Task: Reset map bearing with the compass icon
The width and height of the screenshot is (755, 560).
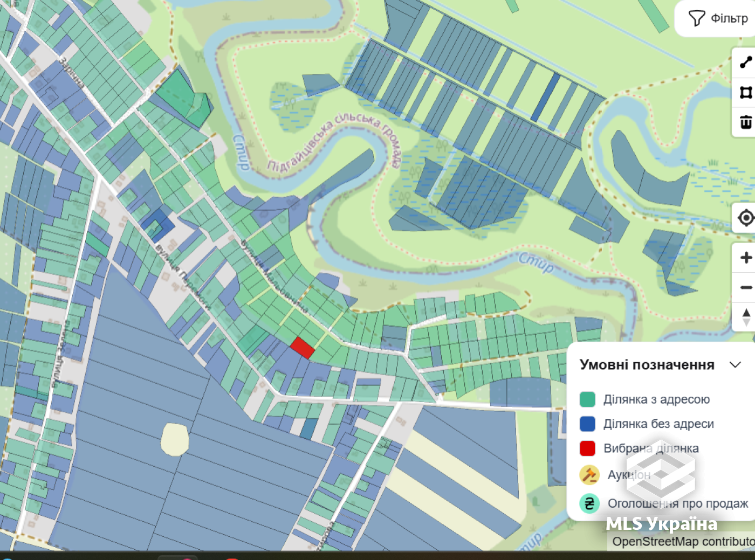Action: [745, 317]
